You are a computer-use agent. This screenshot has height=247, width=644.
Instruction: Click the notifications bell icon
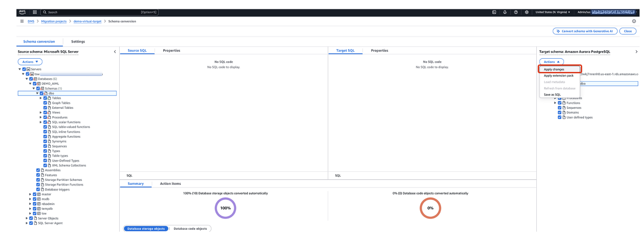click(505, 12)
